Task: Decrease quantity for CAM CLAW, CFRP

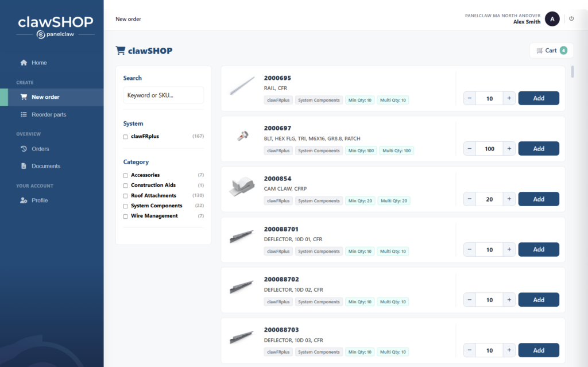Action: (470, 199)
